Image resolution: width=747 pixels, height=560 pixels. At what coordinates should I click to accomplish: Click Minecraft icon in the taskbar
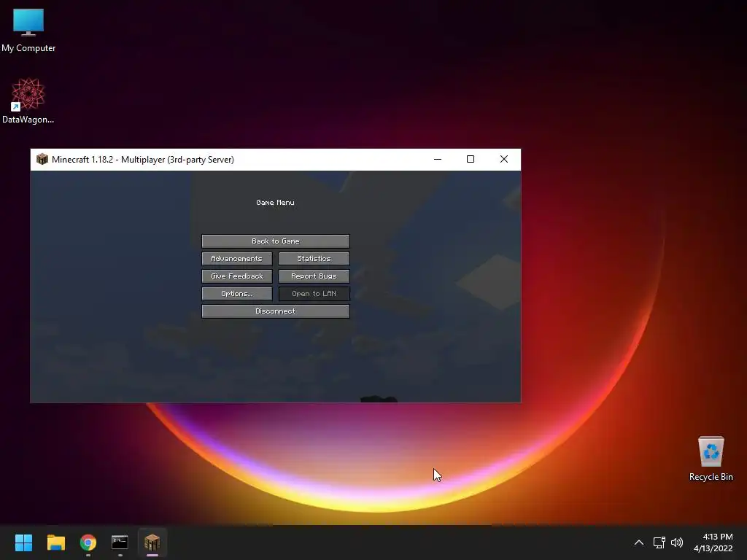click(152, 542)
